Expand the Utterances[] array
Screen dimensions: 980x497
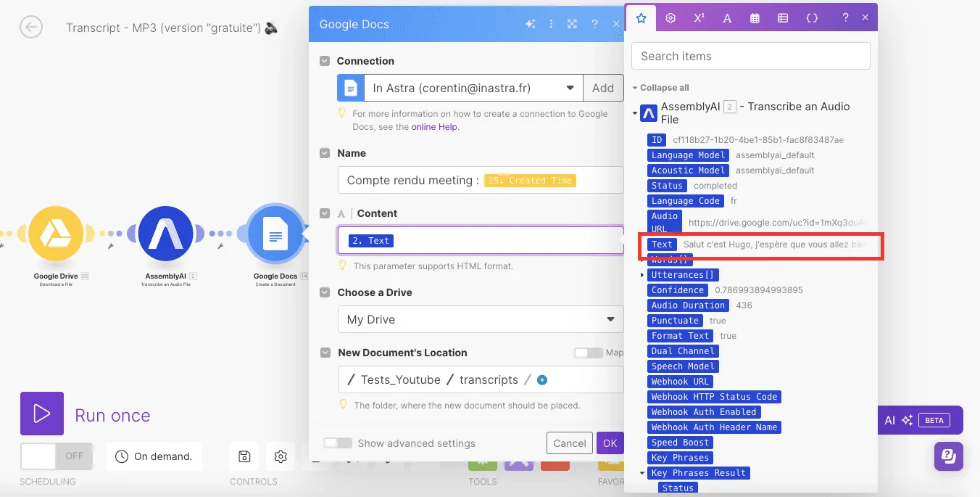click(642, 275)
